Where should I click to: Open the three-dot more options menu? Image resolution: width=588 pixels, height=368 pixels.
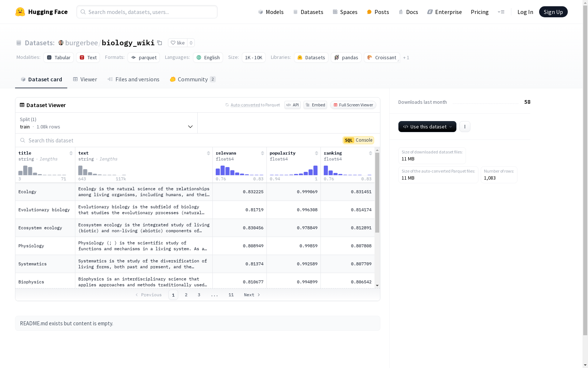coord(465,127)
